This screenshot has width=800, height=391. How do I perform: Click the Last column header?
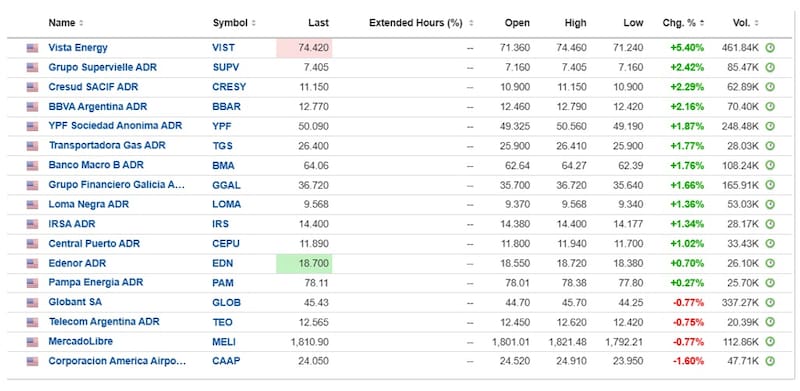pos(318,23)
